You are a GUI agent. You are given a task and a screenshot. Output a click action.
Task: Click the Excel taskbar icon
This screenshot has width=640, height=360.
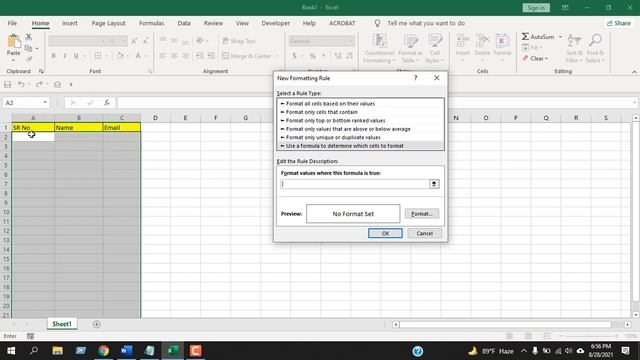[x=173, y=351]
